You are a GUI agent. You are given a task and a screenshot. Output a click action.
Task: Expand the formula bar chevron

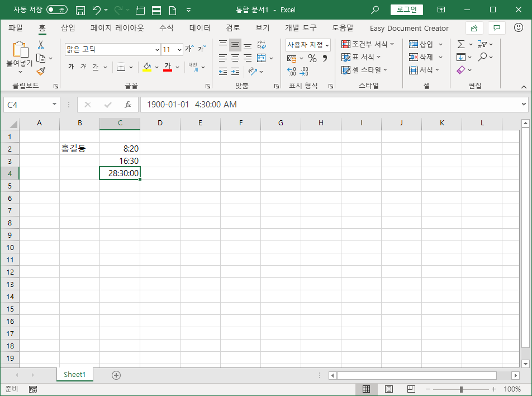click(524, 104)
